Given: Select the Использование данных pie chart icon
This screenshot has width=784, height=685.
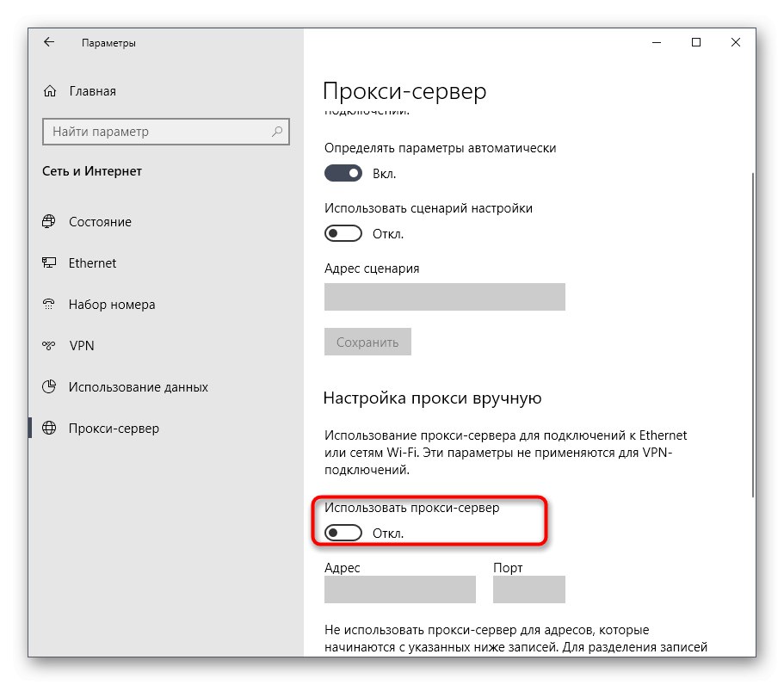Looking at the screenshot, I should [x=50, y=386].
